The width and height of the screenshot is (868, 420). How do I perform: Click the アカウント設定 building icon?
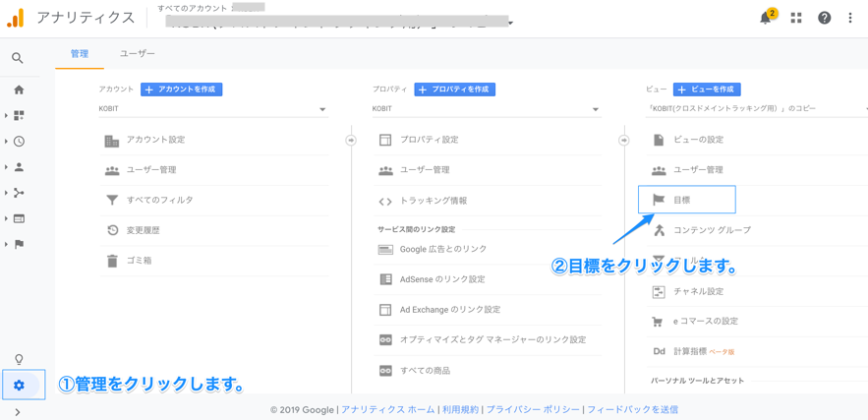[x=112, y=141]
